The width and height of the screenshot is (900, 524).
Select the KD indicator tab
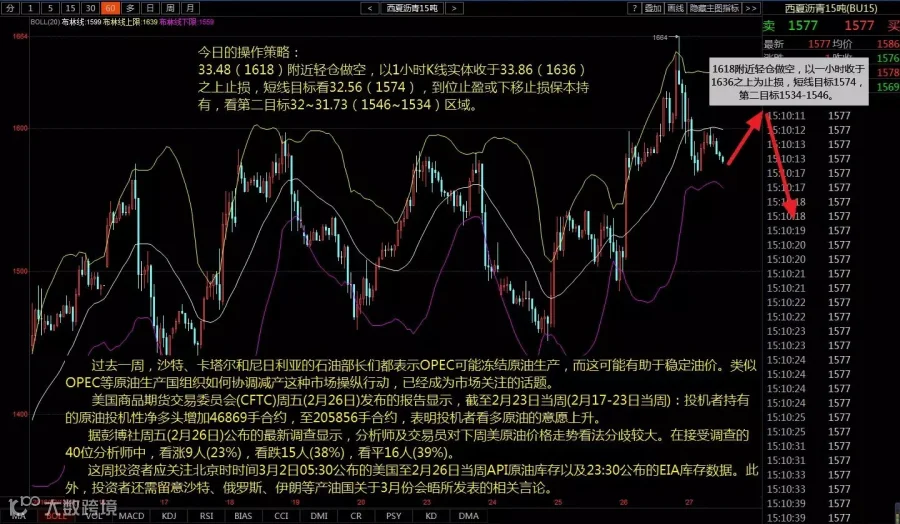(431, 515)
